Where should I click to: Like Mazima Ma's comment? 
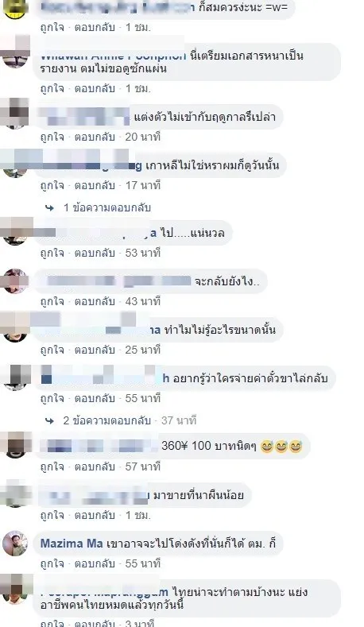click(x=52, y=563)
